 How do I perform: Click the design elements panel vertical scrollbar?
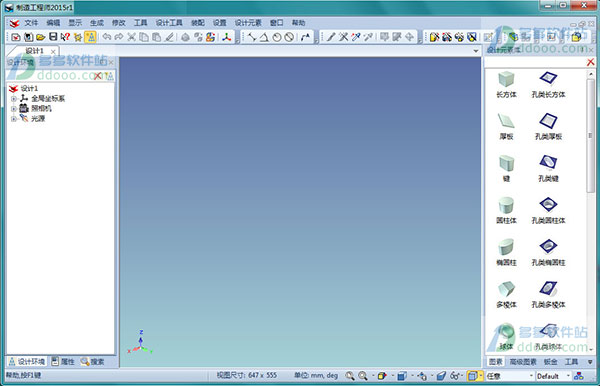[x=591, y=211]
